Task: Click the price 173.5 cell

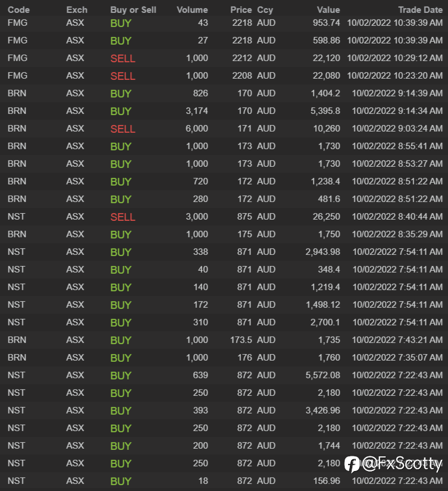Action: pyautogui.click(x=241, y=339)
